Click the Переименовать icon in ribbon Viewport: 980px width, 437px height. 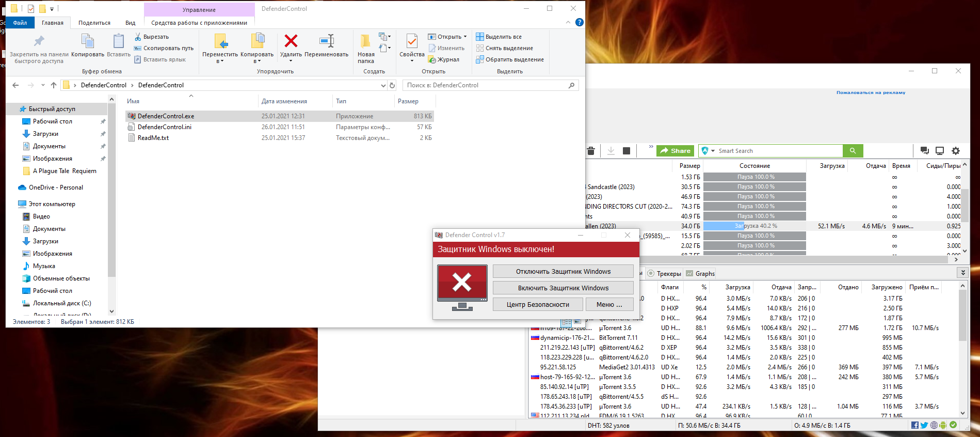(x=326, y=41)
